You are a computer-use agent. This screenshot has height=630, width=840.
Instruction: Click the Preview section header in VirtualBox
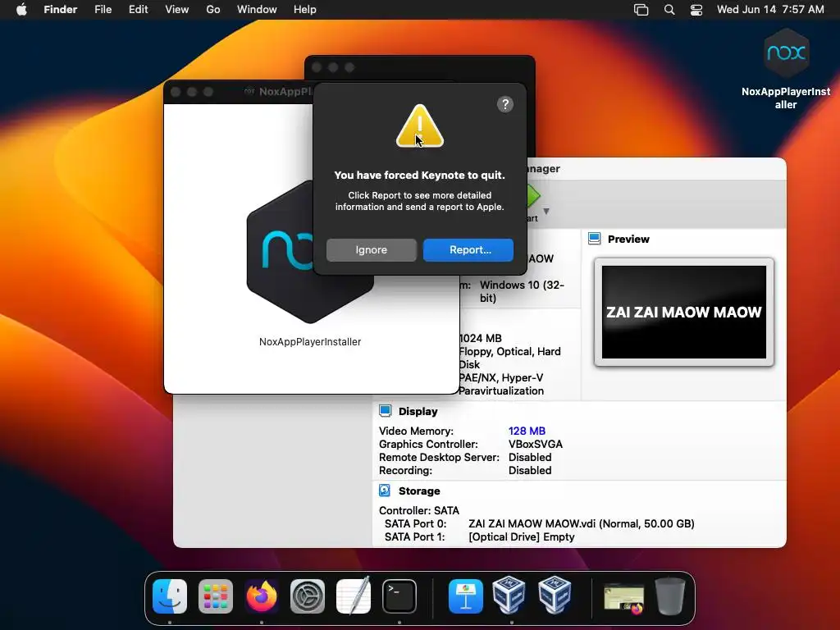[628, 239]
